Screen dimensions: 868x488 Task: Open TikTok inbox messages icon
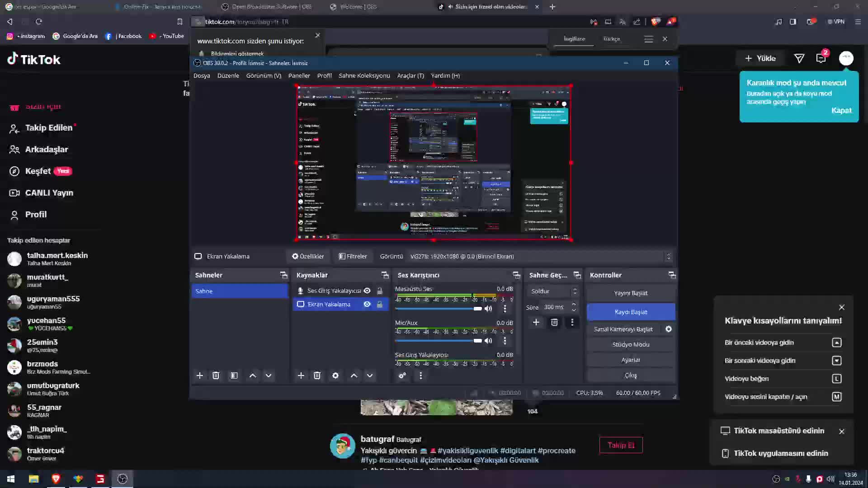tap(821, 58)
